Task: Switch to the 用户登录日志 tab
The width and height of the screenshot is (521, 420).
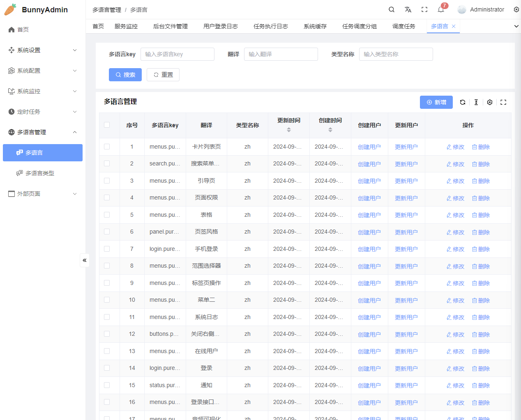Action: tap(221, 26)
